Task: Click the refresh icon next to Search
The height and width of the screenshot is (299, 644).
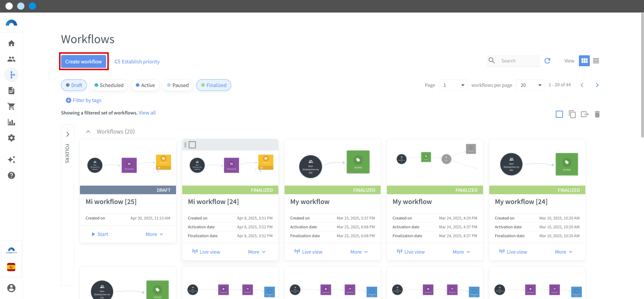Action: coord(547,61)
